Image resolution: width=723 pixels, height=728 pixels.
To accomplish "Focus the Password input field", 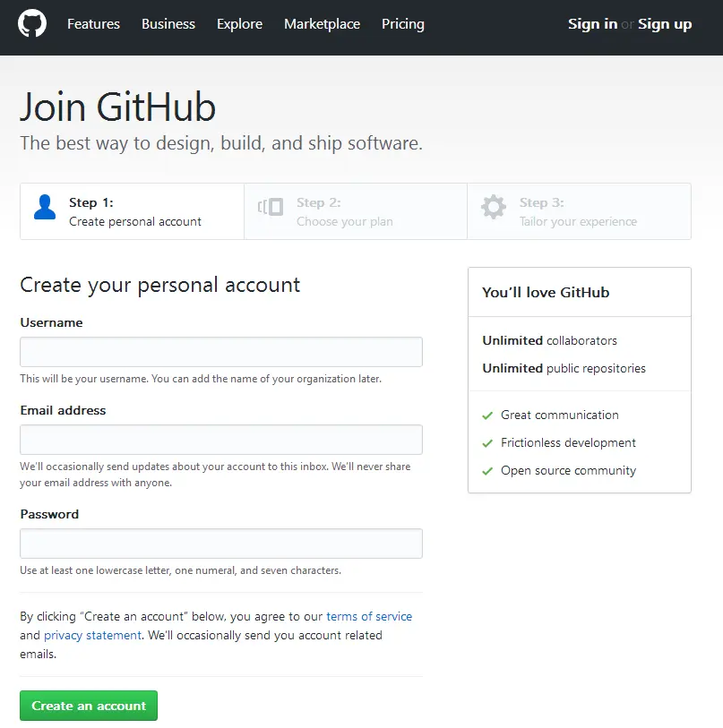I will point(221,544).
